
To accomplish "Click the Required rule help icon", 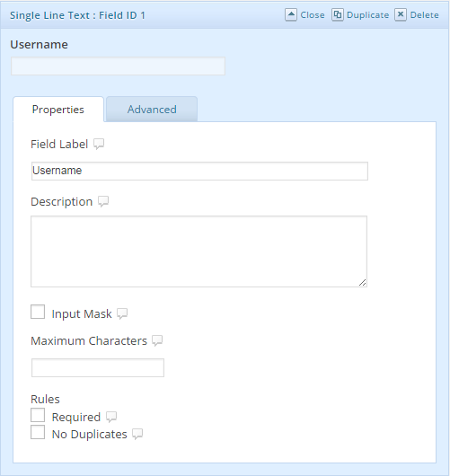I will pyautogui.click(x=111, y=417).
